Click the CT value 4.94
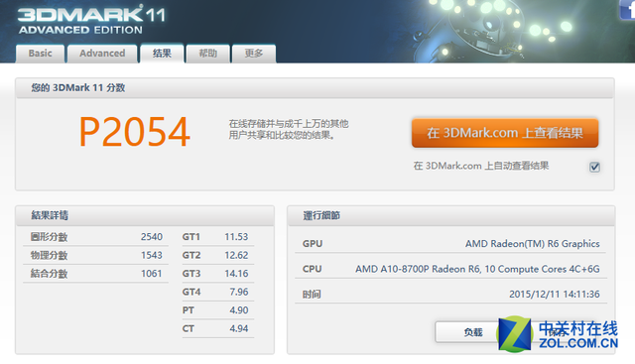This screenshot has width=635, height=364. click(x=239, y=328)
